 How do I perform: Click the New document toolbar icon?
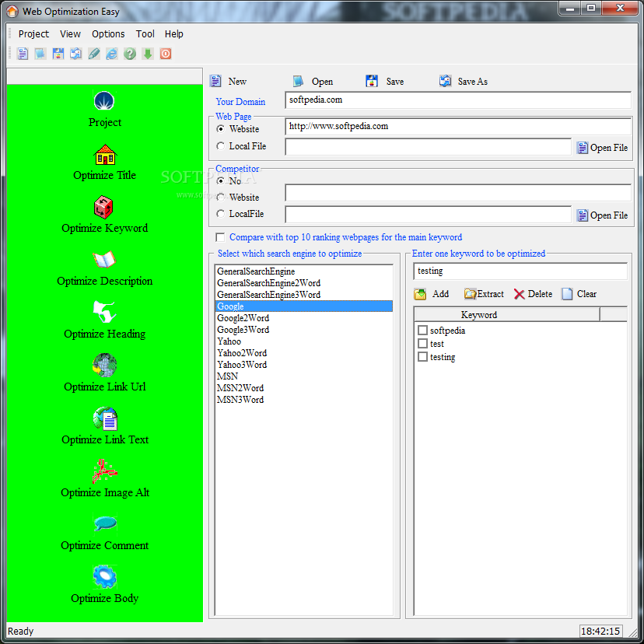coord(23,54)
